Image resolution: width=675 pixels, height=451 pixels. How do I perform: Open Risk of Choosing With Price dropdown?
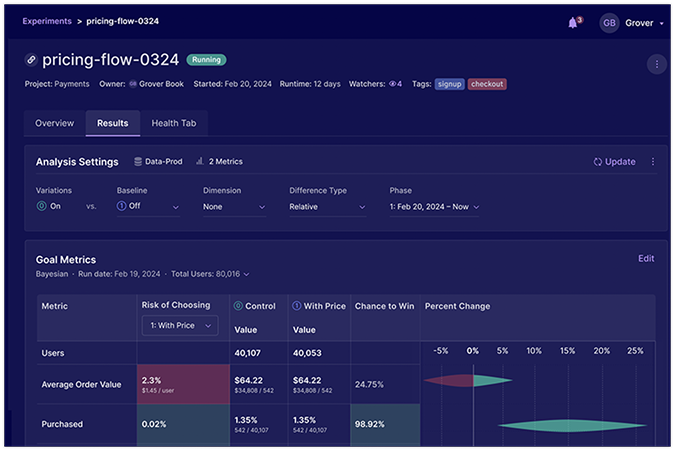coord(180,326)
